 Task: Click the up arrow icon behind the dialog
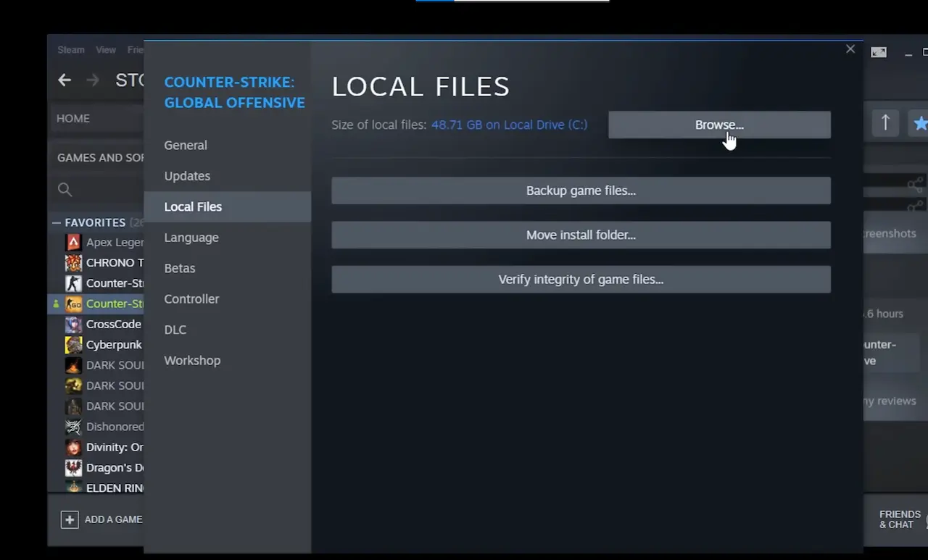click(x=885, y=123)
